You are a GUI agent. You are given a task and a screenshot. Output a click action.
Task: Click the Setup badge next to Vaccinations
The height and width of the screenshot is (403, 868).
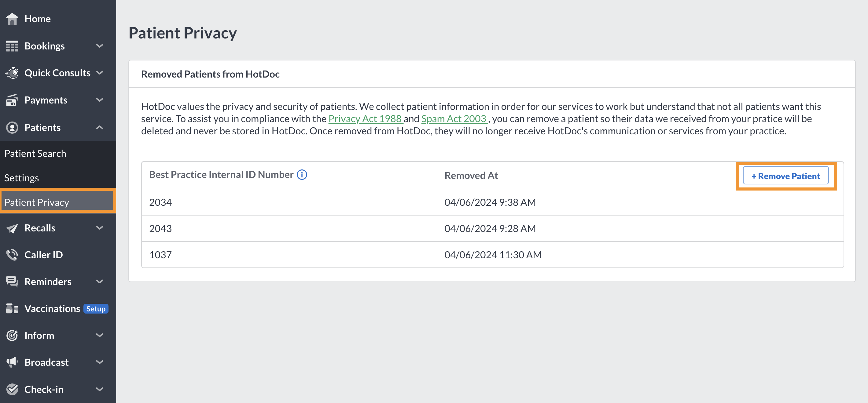(x=95, y=308)
